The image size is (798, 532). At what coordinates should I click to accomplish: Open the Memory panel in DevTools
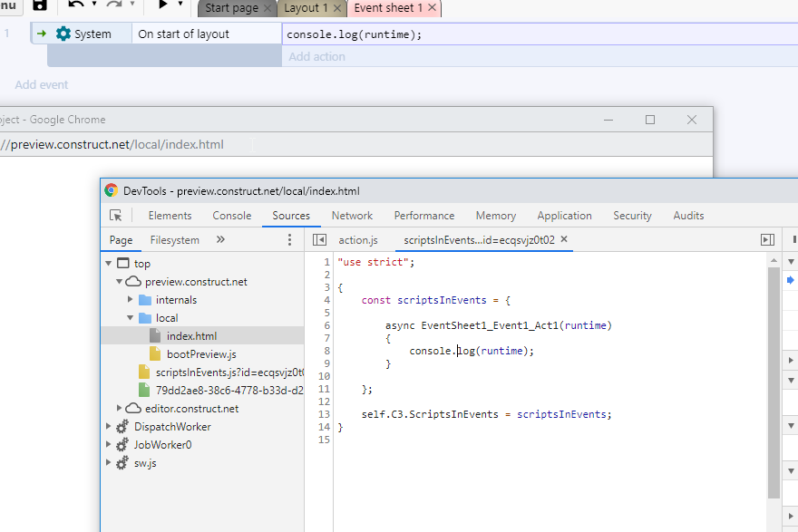(x=496, y=216)
